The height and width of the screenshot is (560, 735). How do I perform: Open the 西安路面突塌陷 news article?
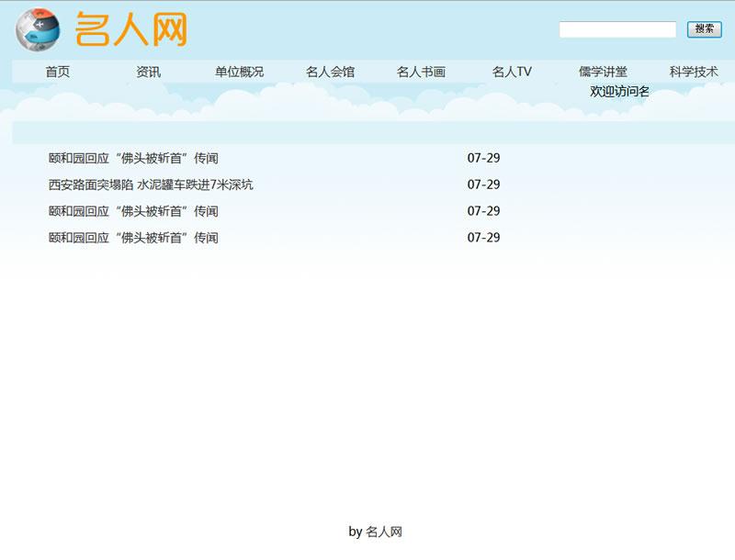(151, 185)
